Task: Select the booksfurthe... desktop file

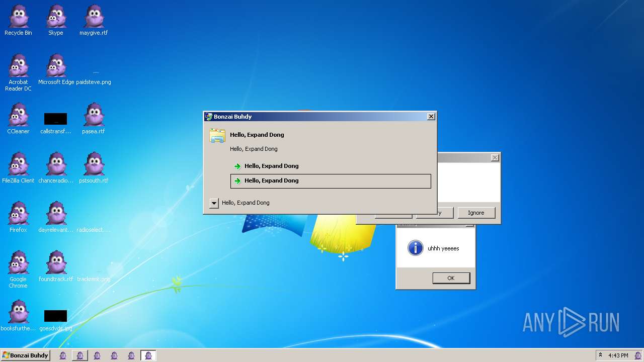Action: 18,316
